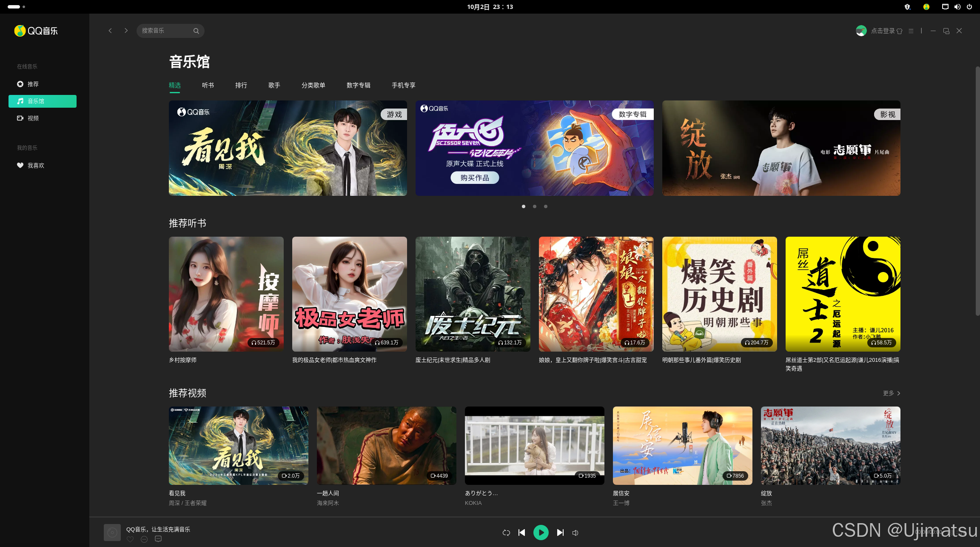Click the comments icon in player bar
The image size is (980, 547).
(158, 539)
